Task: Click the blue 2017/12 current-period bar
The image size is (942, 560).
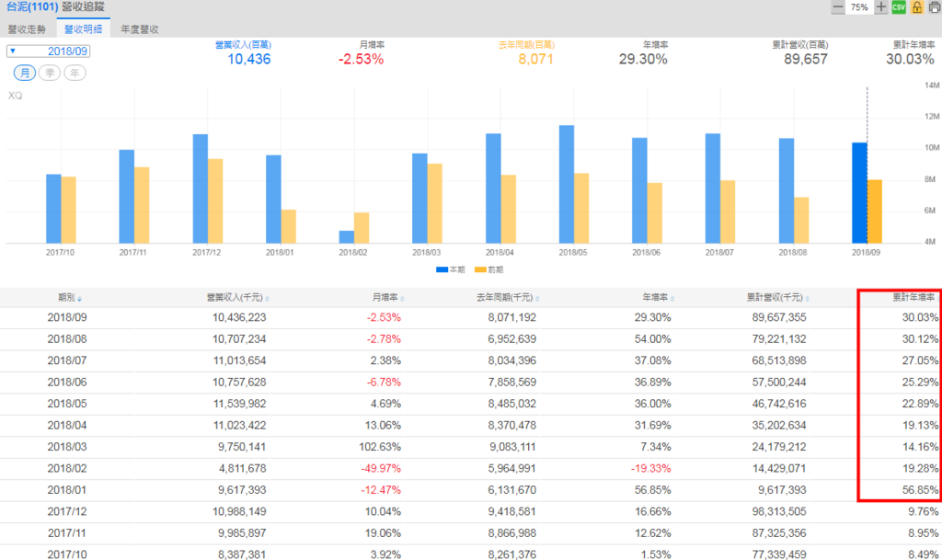Action: point(200,189)
